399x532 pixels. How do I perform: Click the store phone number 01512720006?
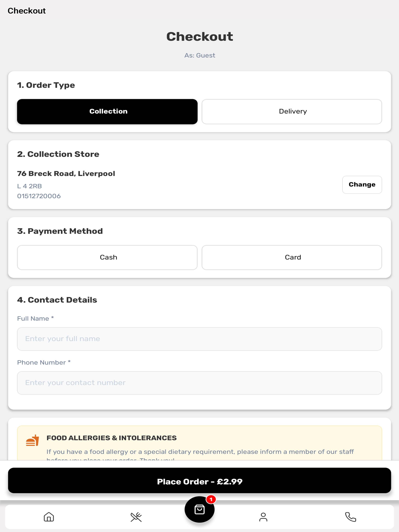(39, 196)
